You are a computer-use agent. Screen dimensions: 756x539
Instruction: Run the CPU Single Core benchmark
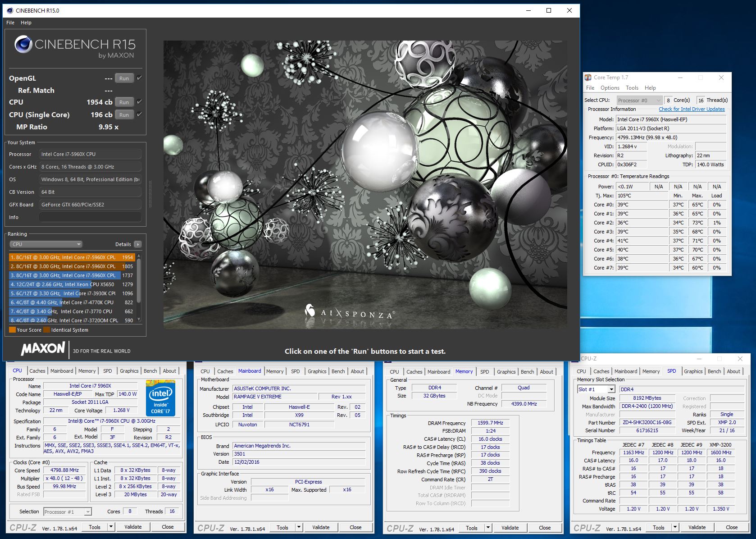[x=124, y=114]
